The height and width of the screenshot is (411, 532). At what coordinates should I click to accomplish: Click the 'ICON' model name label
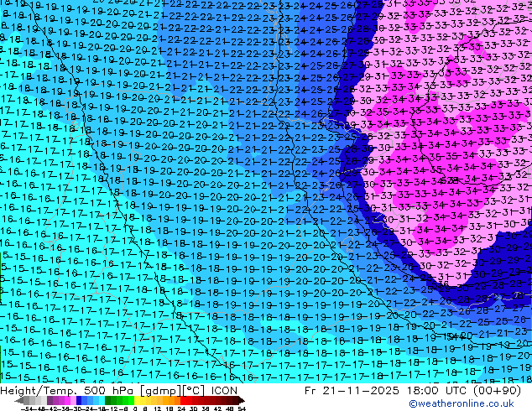(224, 391)
